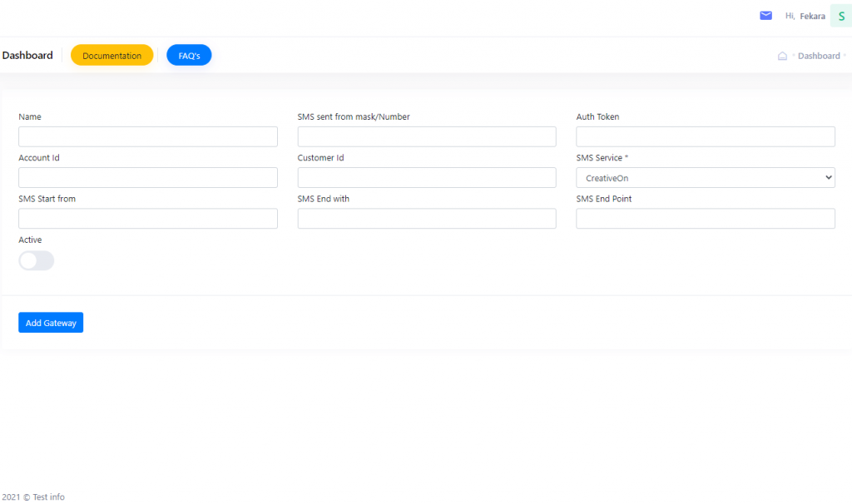The height and width of the screenshot is (504, 852).
Task: Click the Dashboard breadcrumb link
Action: pyautogui.click(x=819, y=57)
